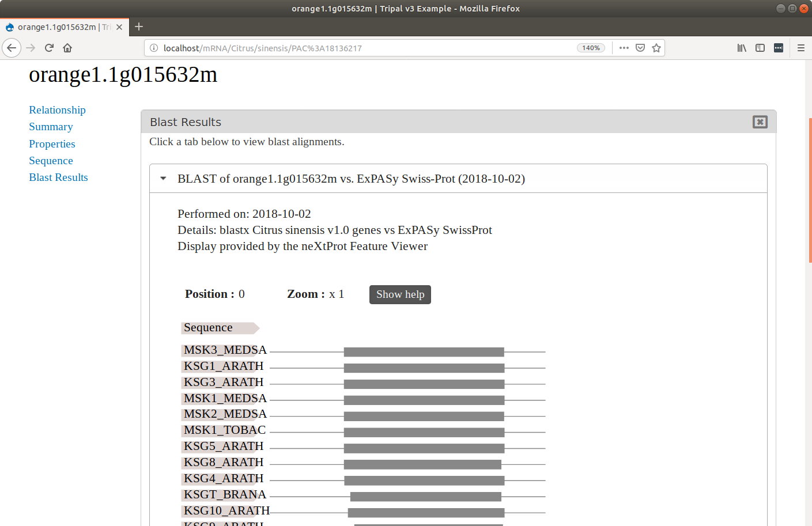Select the MSK1_MEDSA hit label
This screenshot has width=812, height=526.
pyautogui.click(x=225, y=399)
